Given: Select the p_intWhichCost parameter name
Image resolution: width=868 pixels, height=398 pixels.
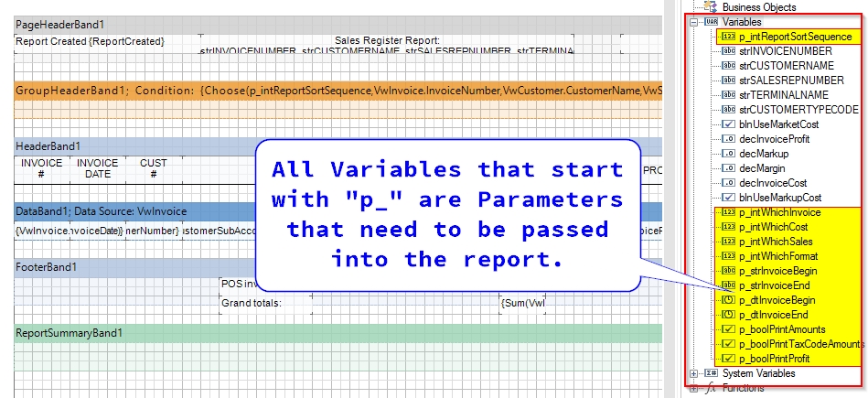Looking at the screenshot, I should click(774, 227).
